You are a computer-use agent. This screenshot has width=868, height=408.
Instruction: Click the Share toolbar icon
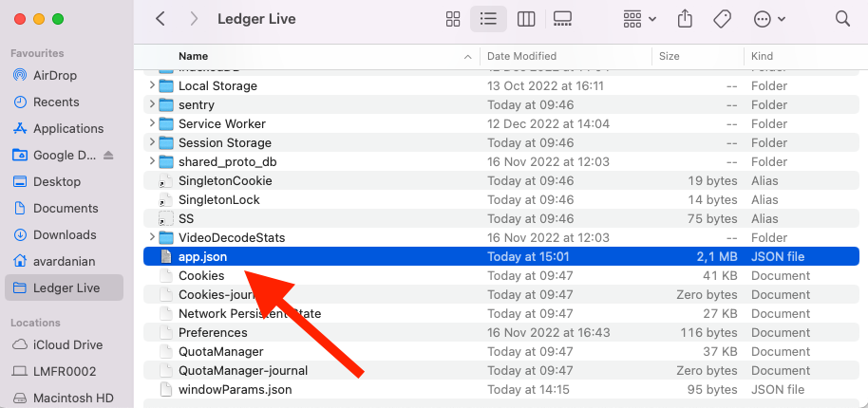click(685, 19)
